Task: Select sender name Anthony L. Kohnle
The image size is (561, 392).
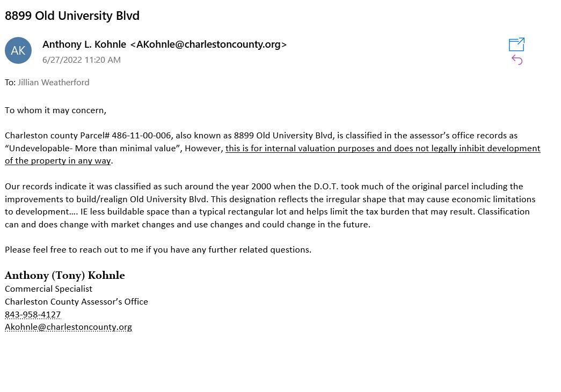Action: [x=84, y=45]
